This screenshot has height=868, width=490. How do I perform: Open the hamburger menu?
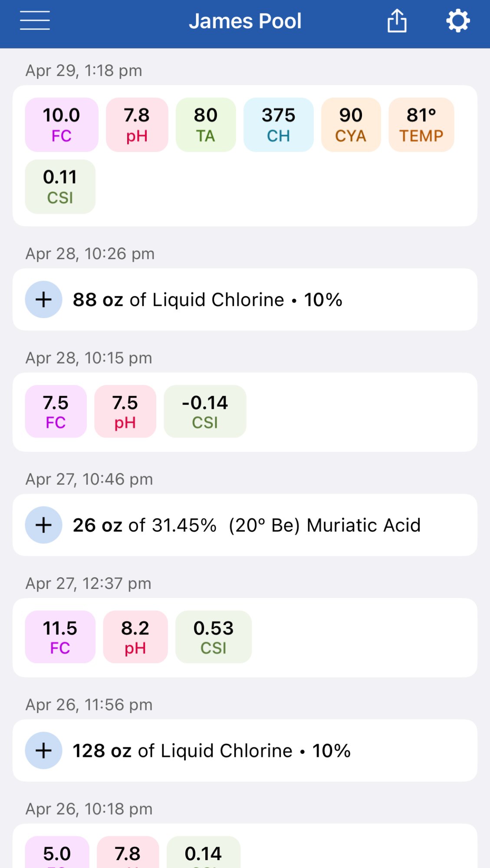tap(35, 20)
